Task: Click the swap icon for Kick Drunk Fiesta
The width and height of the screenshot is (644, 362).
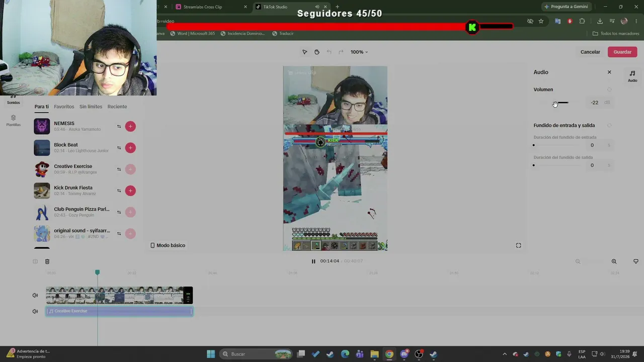Action: click(x=119, y=191)
